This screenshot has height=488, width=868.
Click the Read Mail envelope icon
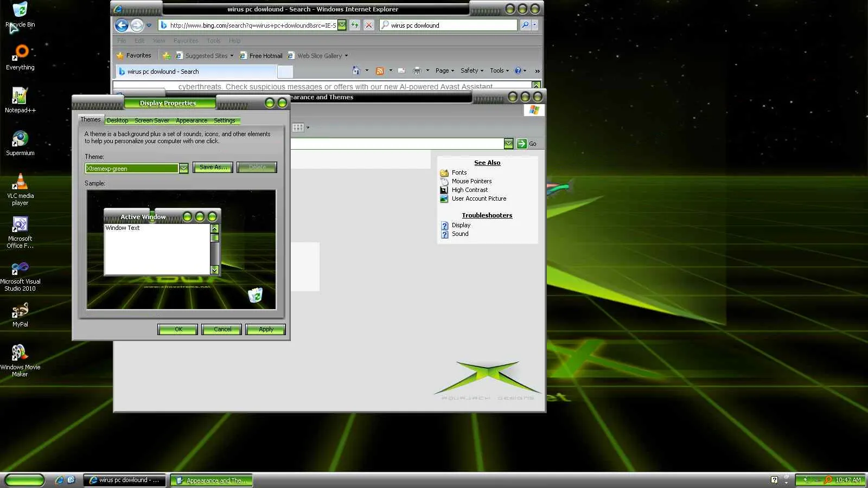(401, 70)
